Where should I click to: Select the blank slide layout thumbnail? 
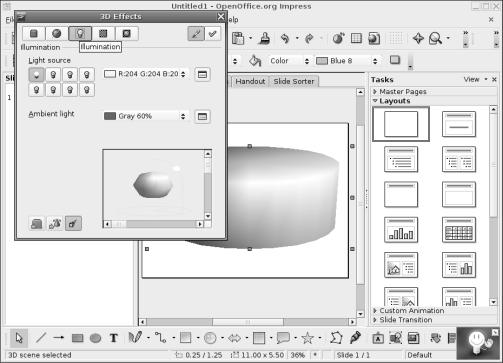pyautogui.click(x=401, y=124)
